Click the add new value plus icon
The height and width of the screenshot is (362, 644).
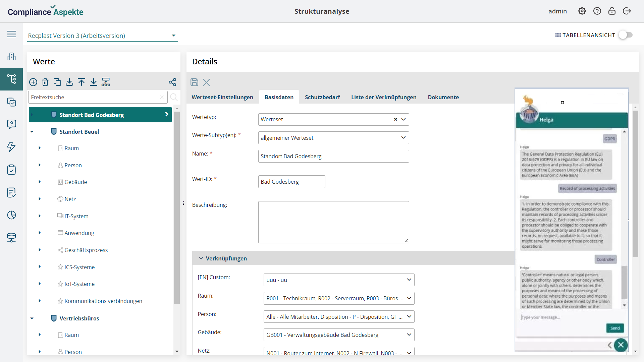point(33,82)
